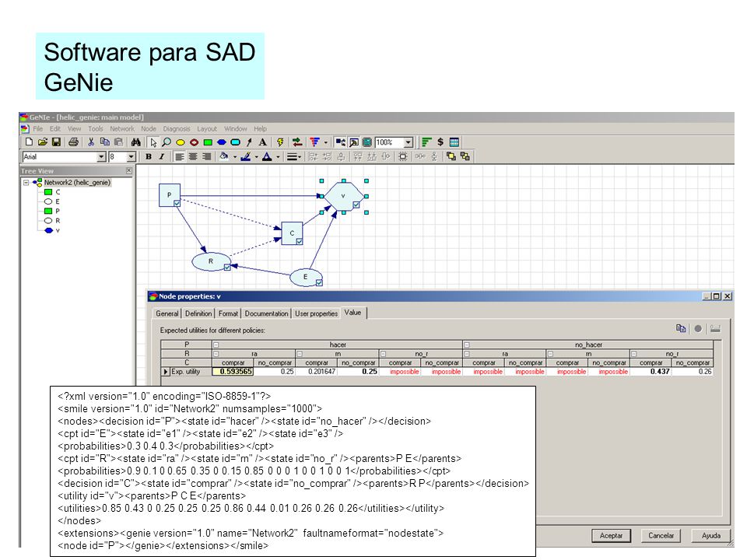Click the Ayuda button
This screenshot has height=560, width=747.
(710, 535)
